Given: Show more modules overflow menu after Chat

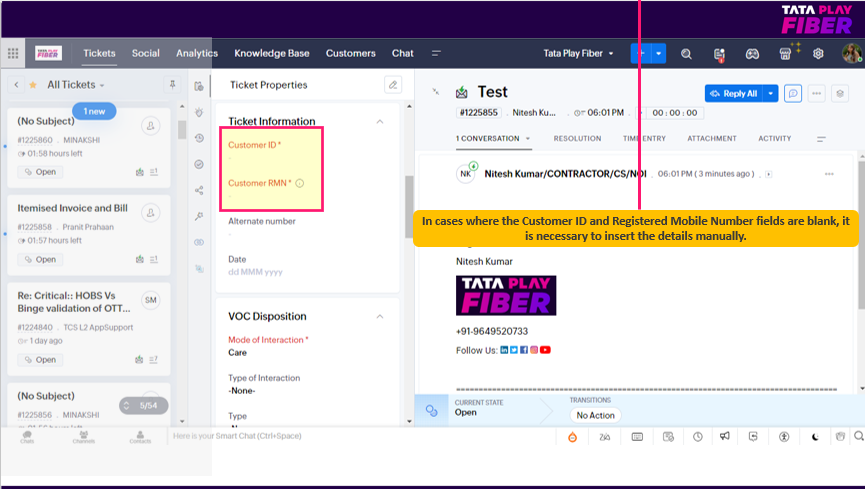Looking at the screenshot, I should [436, 54].
